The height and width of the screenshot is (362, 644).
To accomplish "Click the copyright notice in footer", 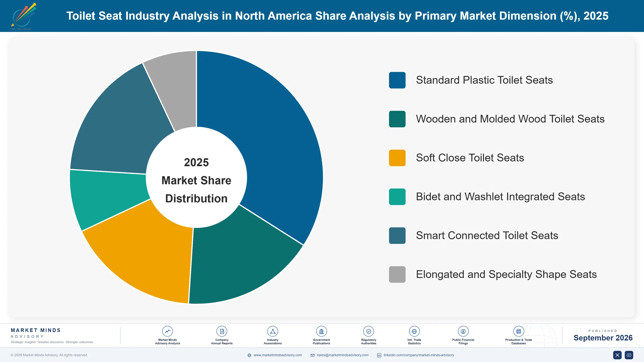I will pos(49,355).
